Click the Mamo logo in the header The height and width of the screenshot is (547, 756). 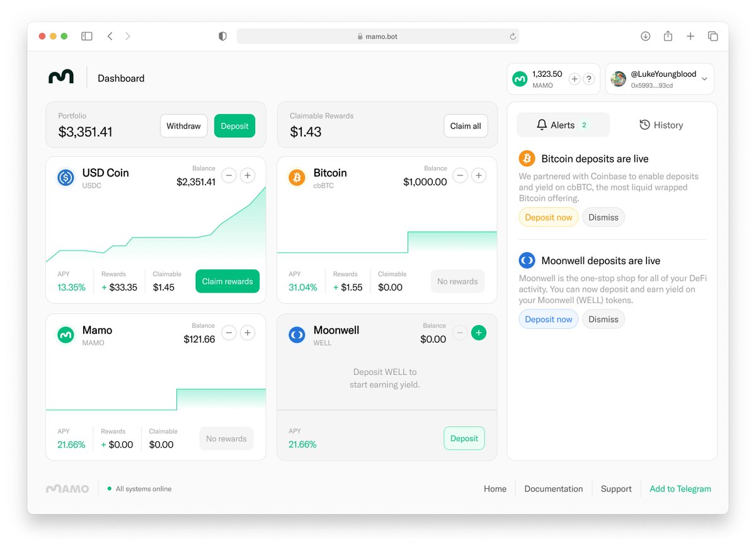click(x=61, y=78)
